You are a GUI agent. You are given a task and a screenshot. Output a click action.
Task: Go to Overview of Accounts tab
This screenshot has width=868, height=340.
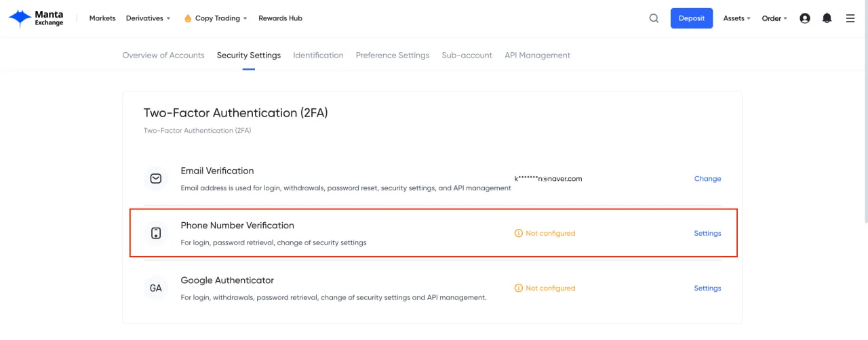pos(163,56)
